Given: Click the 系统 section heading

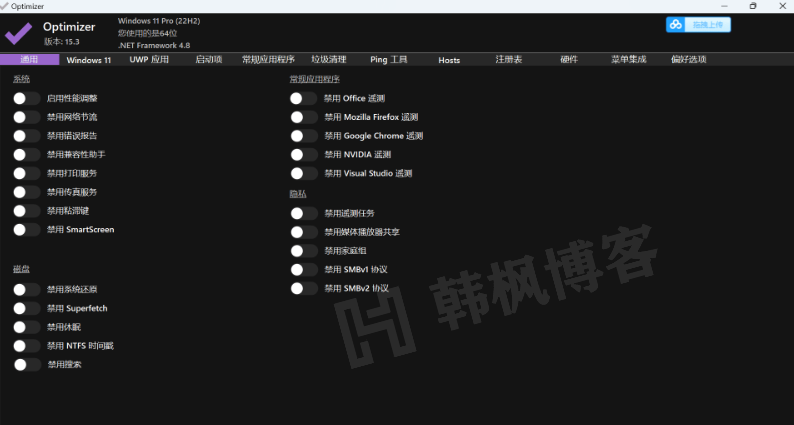Looking at the screenshot, I should click(x=21, y=79).
